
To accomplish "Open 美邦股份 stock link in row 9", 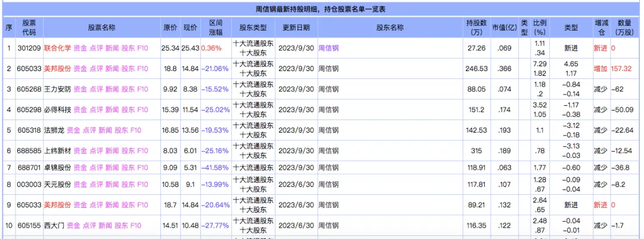I will coord(57,205).
